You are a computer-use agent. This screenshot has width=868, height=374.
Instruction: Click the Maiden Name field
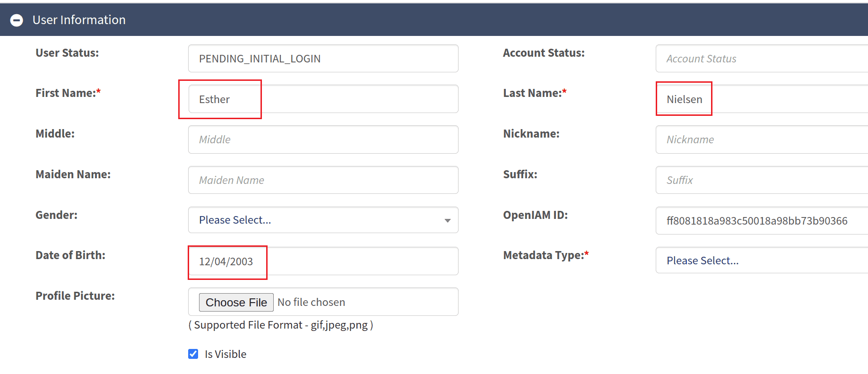[x=322, y=180]
